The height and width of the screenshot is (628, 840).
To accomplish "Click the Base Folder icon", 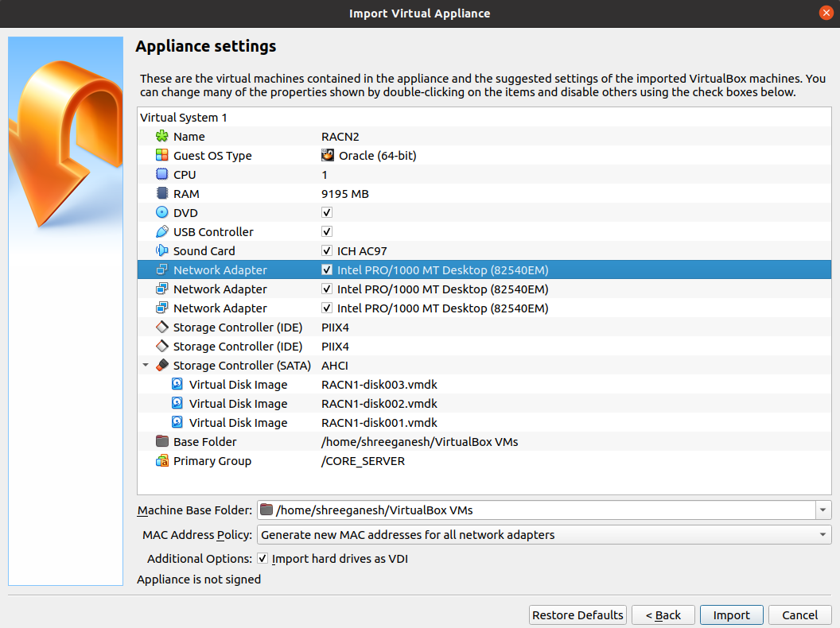I will pyautogui.click(x=161, y=442).
